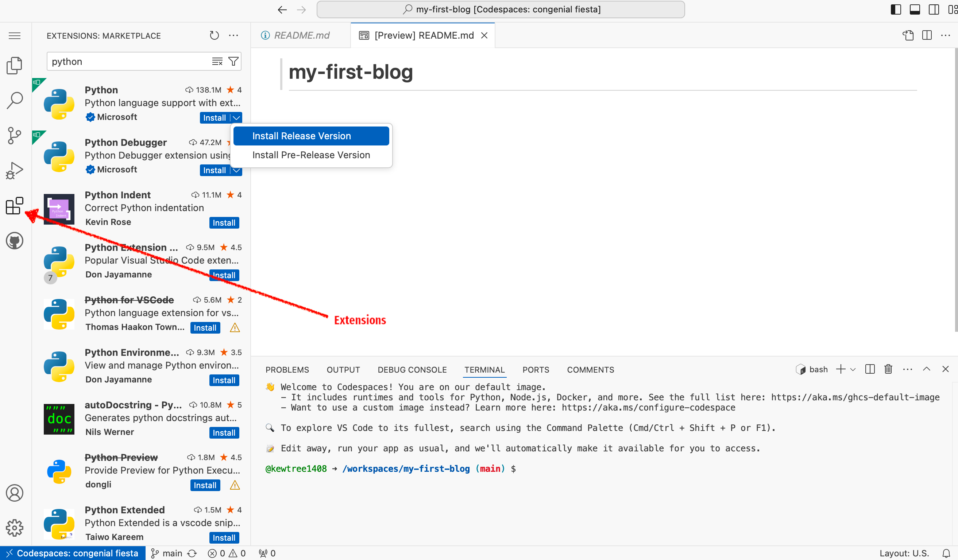
Task: Toggle the secondary side bar layout button
Action: (934, 9)
